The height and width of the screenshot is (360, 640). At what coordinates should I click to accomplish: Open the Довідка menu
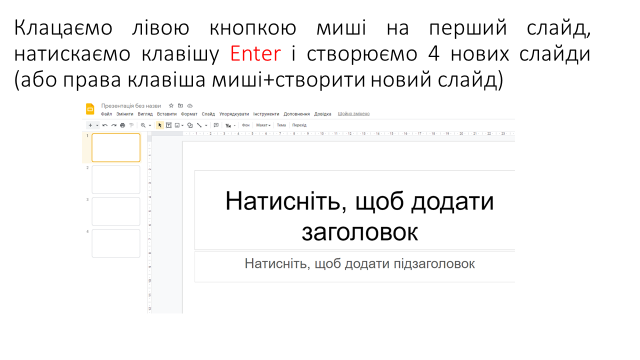pos(322,114)
